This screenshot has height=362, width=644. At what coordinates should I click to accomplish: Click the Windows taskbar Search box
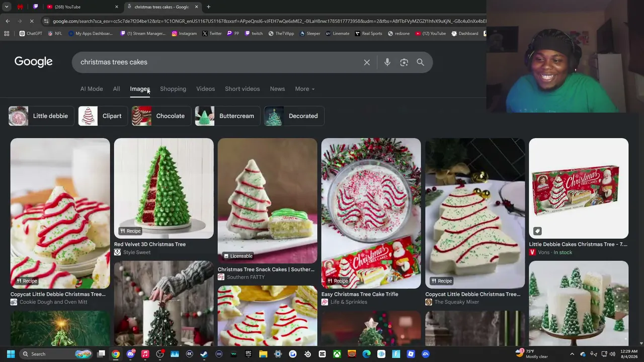(x=56, y=354)
